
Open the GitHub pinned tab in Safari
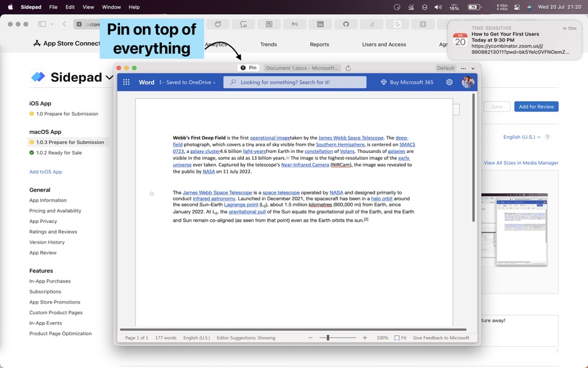pyautogui.click(x=346, y=24)
